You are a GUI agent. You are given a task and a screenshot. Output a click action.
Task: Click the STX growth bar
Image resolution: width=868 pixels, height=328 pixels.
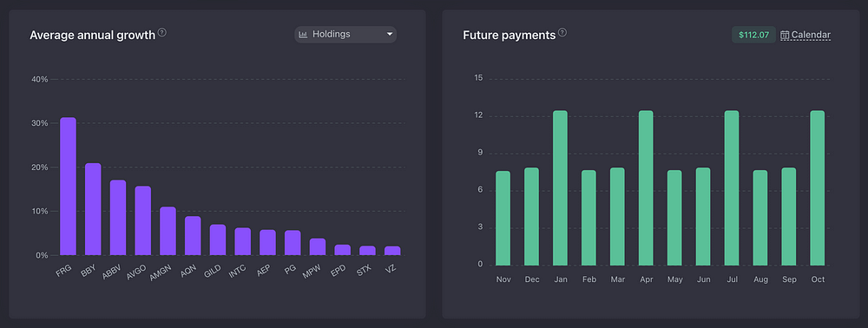[x=367, y=251]
